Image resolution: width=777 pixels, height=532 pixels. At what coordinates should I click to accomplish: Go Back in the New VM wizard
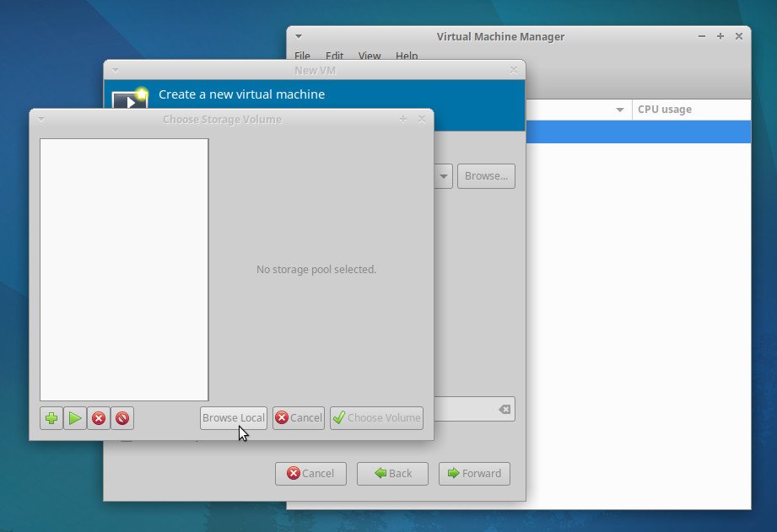point(392,474)
